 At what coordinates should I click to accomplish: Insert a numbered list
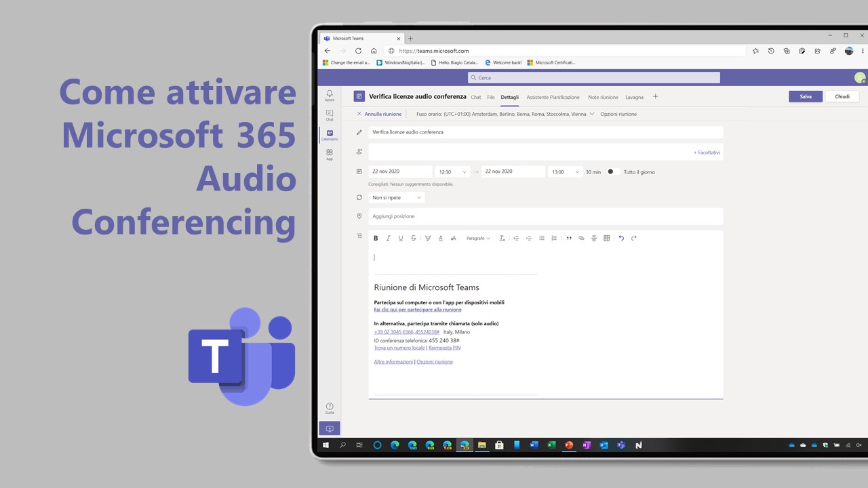point(554,238)
